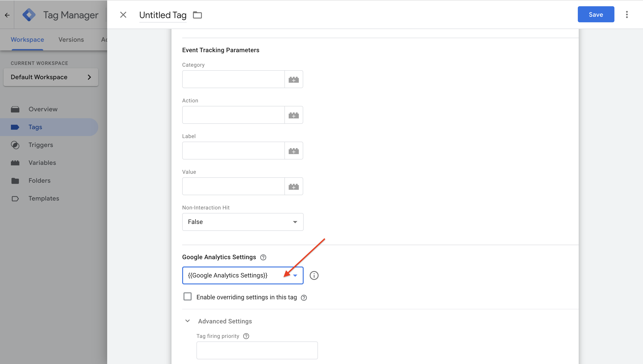Open the Folders section
The width and height of the screenshot is (643, 364).
[39, 180]
